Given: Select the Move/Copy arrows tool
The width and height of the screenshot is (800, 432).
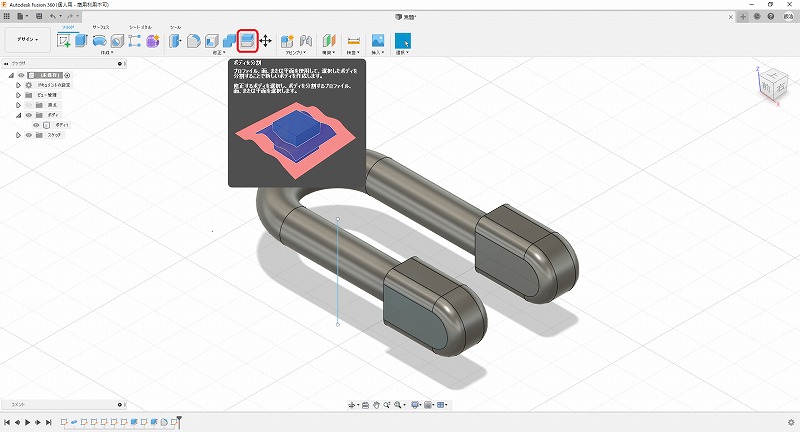Looking at the screenshot, I should [x=266, y=41].
